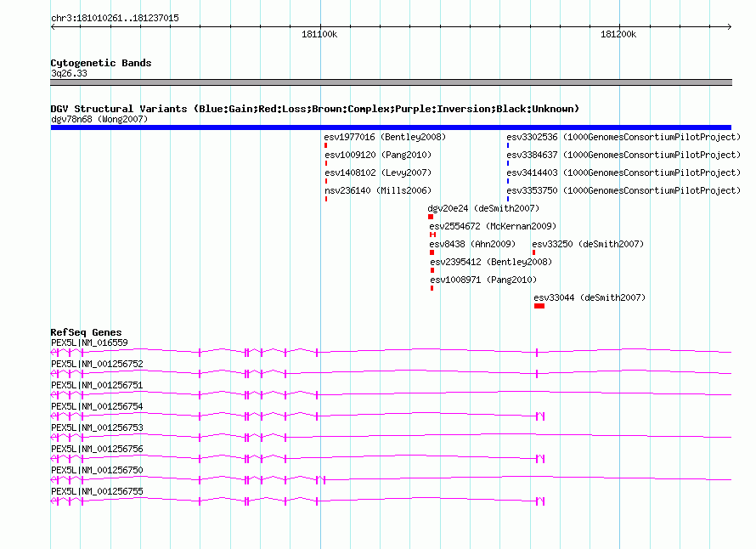Select variant esv33250 (deSmith2007)
Image resolution: width=756 pixels, height=549 pixels.
(x=588, y=244)
